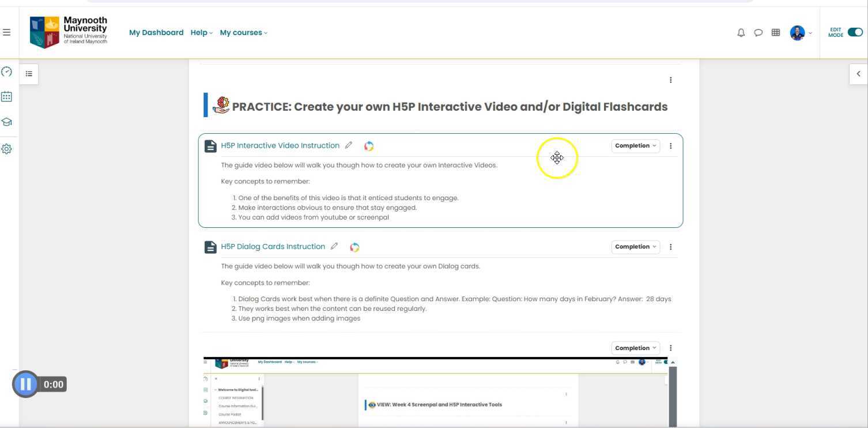
Task: Click the brain icon beside the PRACTICE heading
Action: pos(221,106)
